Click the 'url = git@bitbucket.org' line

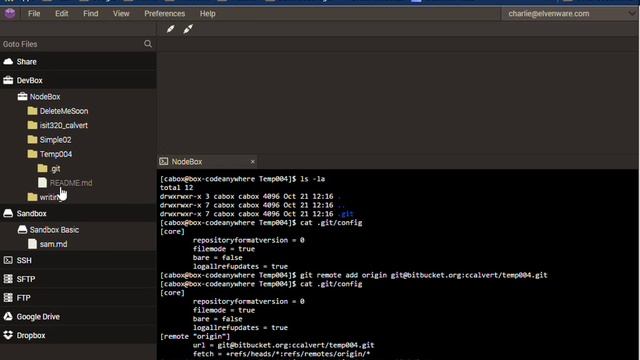pyautogui.click(x=283, y=345)
